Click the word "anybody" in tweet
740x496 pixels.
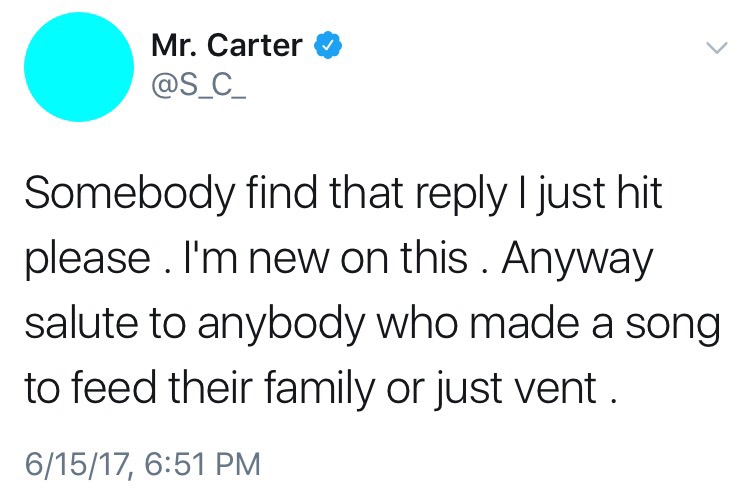coord(281,325)
